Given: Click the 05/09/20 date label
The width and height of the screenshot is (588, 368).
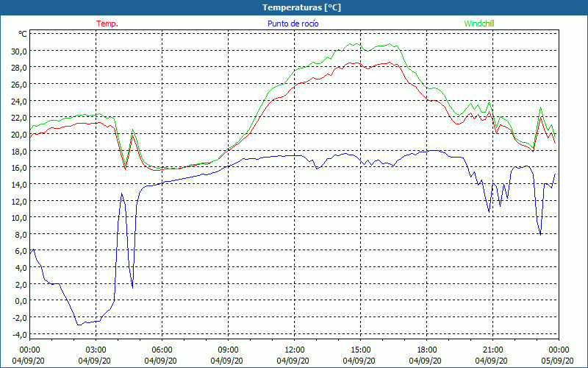Looking at the screenshot, I should (x=558, y=361).
